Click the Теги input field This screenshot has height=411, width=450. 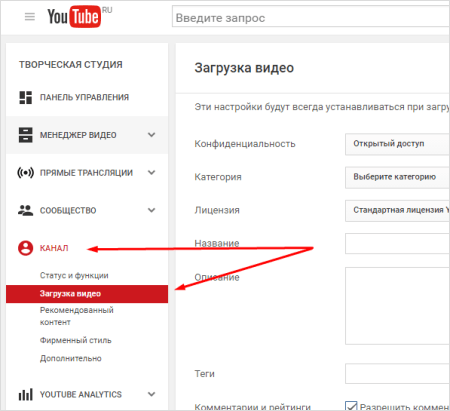click(x=397, y=374)
